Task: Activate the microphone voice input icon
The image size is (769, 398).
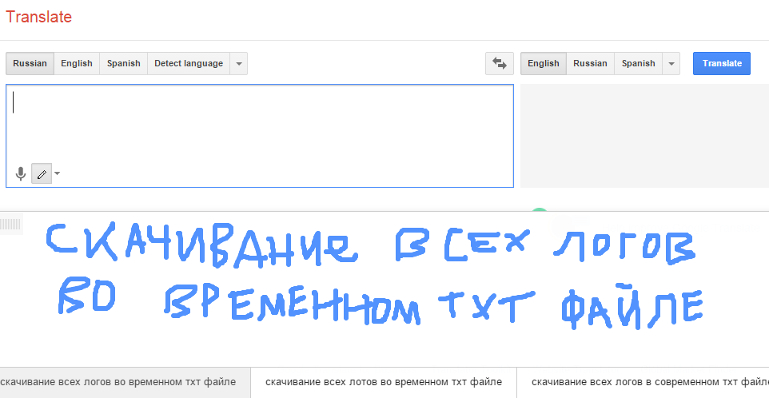Action: (21, 174)
